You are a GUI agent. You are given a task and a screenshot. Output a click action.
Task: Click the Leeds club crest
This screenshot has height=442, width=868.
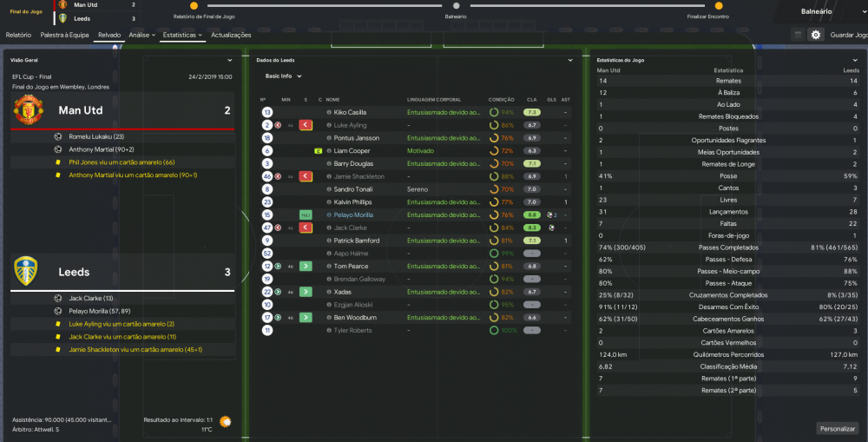pyautogui.click(x=26, y=271)
